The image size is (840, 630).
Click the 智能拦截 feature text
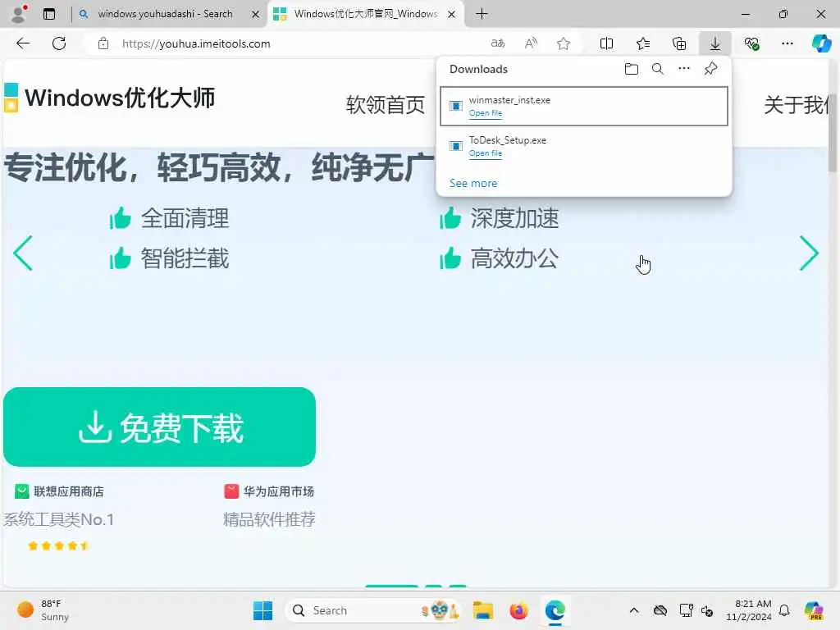(x=185, y=258)
